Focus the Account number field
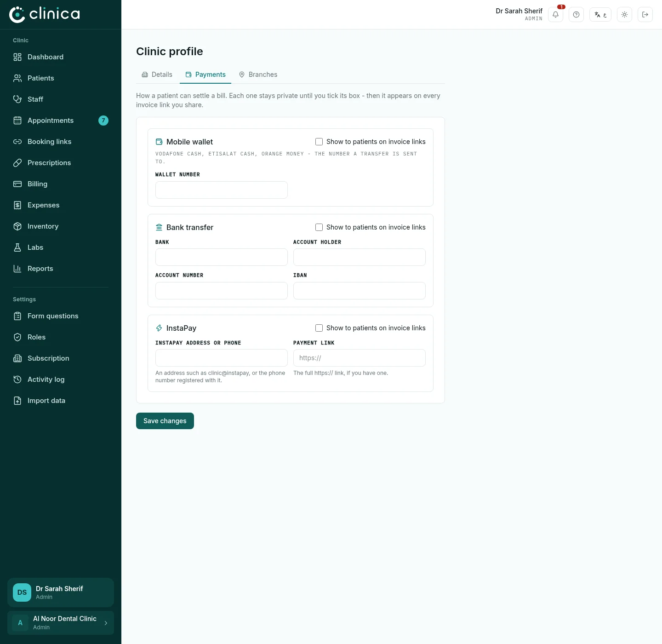 [x=222, y=291]
